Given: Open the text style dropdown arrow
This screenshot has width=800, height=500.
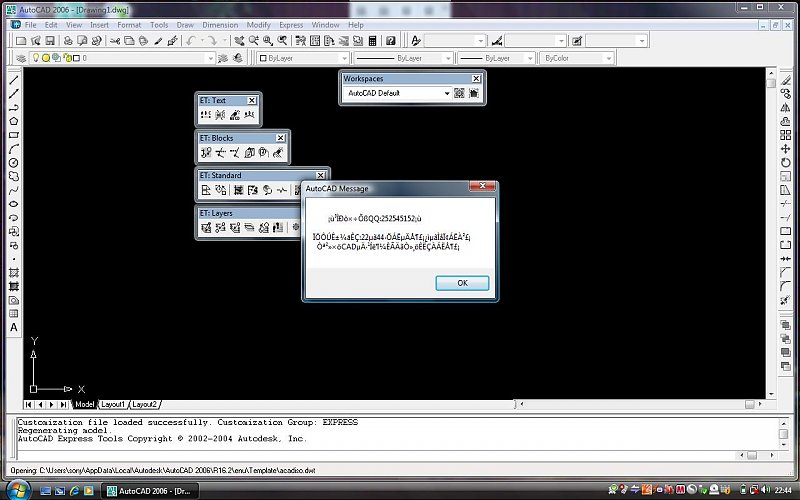Looking at the screenshot, I should click(480, 41).
